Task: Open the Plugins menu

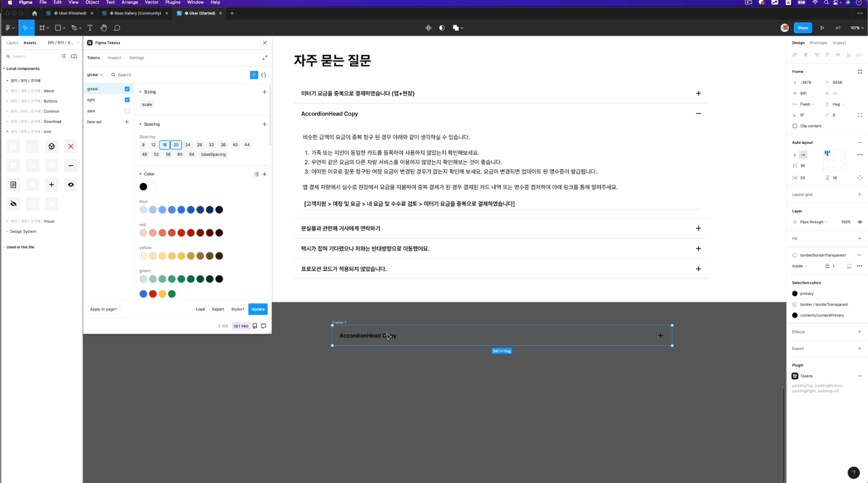Action: pyautogui.click(x=173, y=2)
